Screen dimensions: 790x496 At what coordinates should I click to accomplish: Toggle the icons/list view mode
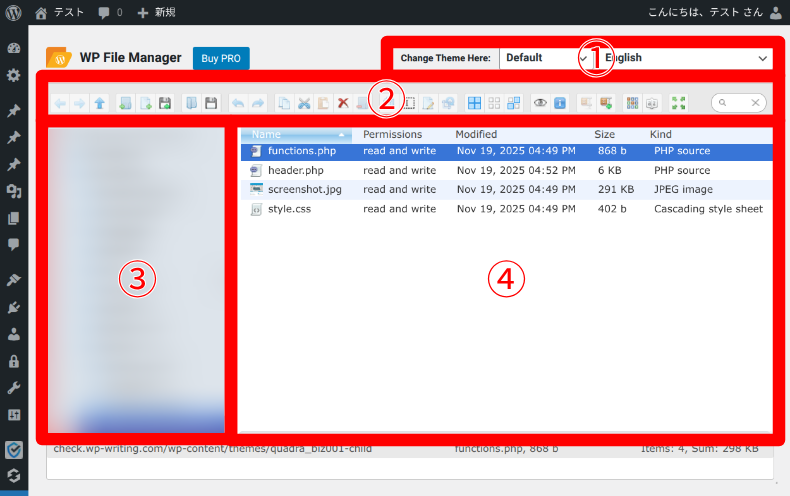coord(632,103)
